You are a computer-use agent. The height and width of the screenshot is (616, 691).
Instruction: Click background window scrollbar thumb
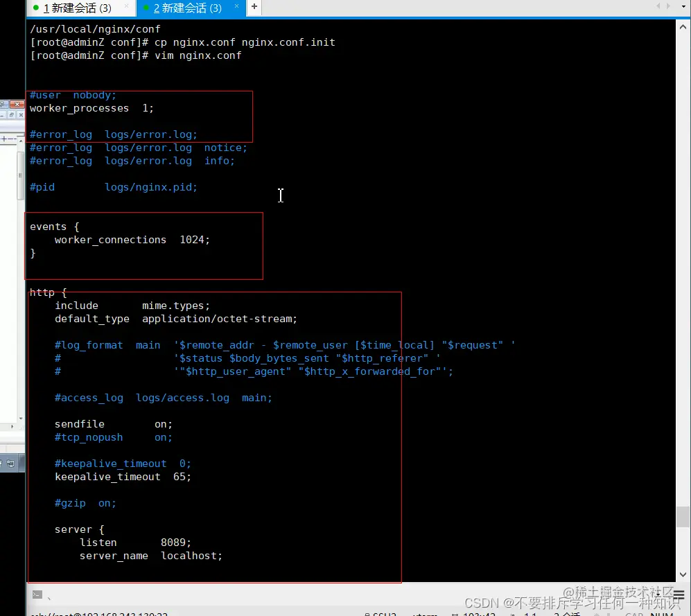pyautogui.click(x=20, y=175)
